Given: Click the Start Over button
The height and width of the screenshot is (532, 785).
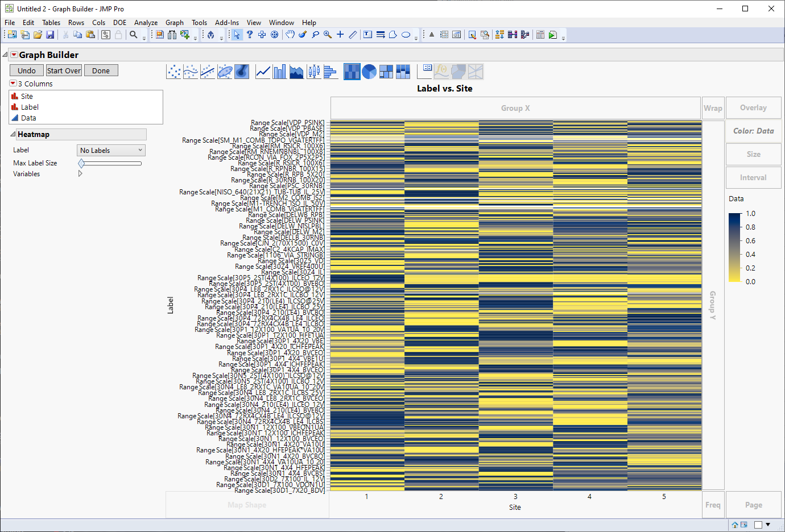Looking at the screenshot, I should [x=63, y=70].
